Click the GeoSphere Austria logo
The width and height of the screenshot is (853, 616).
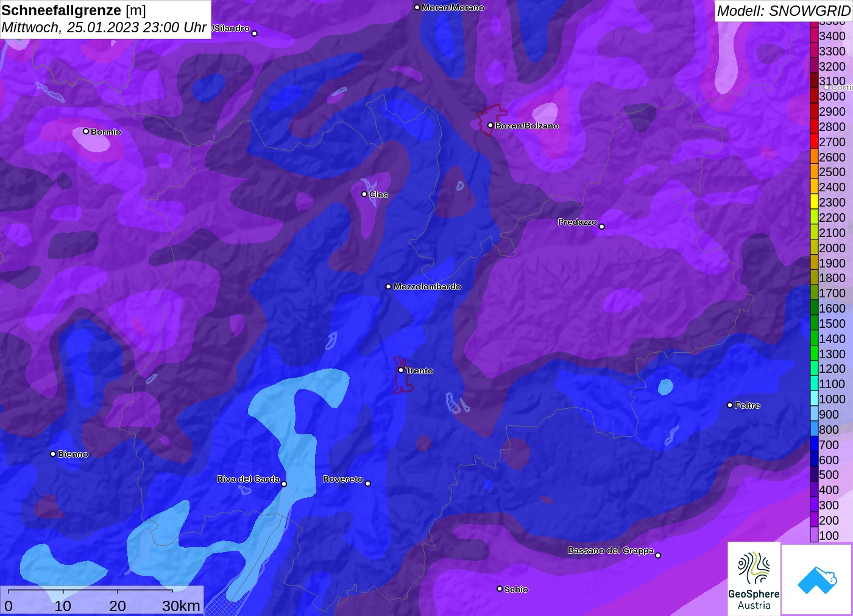pos(754,578)
